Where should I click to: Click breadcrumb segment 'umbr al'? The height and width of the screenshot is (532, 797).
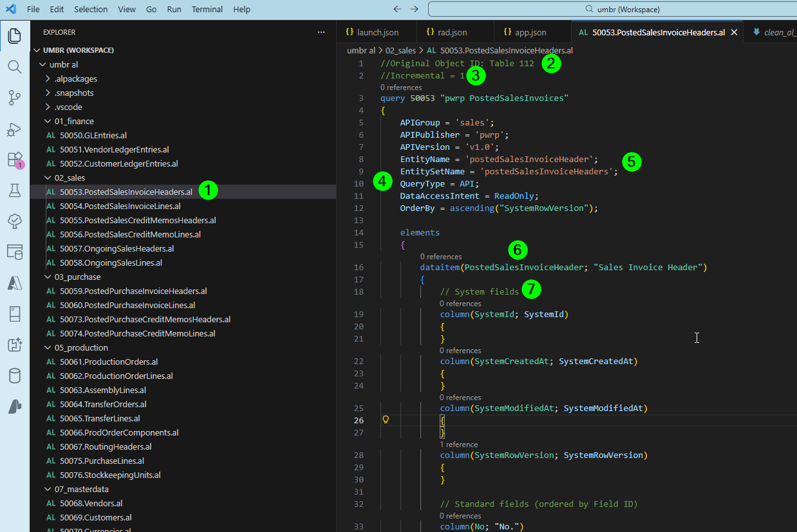point(361,50)
